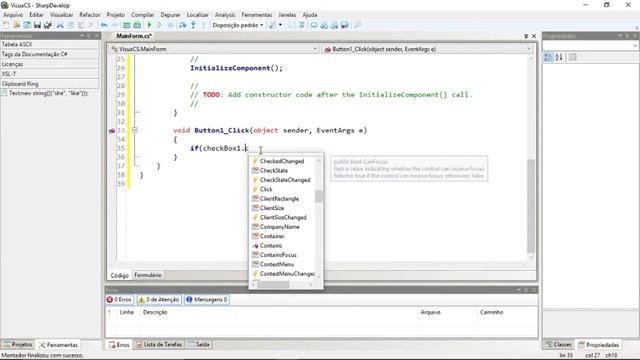Select the Lista de Tarefas bottom tab
The image size is (640, 360).
[x=159, y=344]
